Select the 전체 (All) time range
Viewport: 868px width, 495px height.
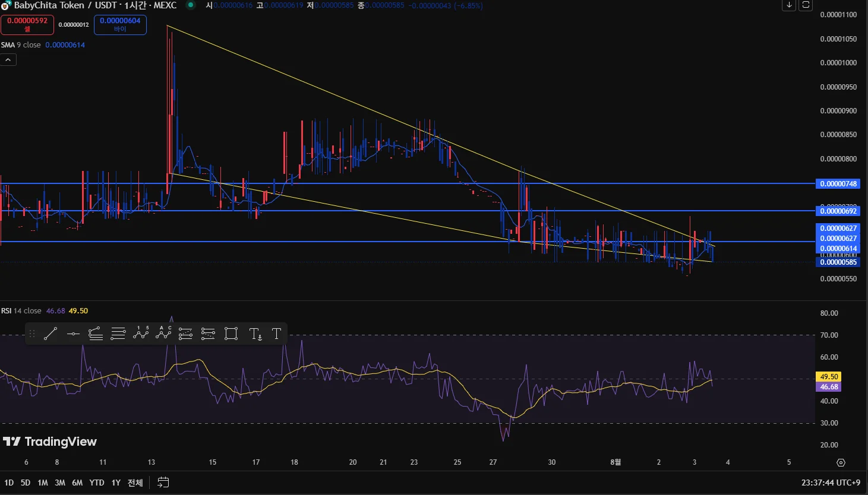[x=135, y=483]
